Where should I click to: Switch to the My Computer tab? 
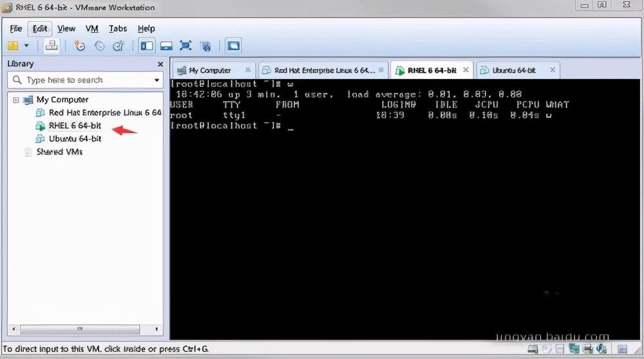click(x=214, y=70)
